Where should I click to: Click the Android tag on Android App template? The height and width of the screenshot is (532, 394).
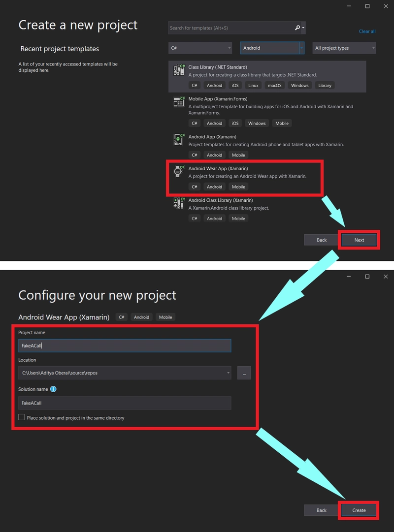tap(214, 155)
